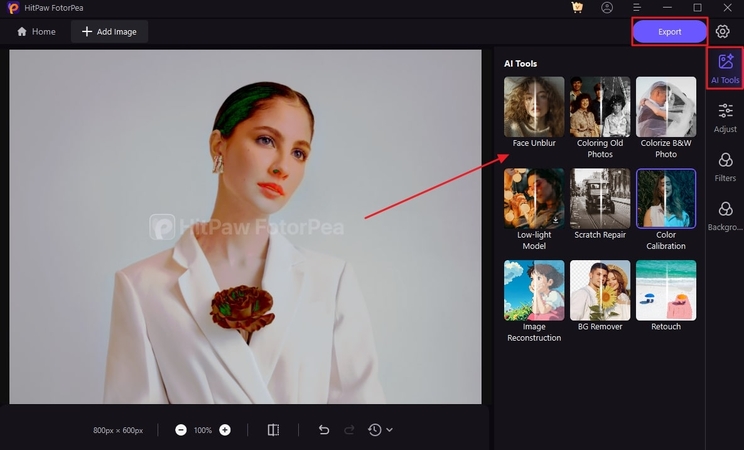Click Add Image button
The image size is (744, 450).
click(x=109, y=32)
